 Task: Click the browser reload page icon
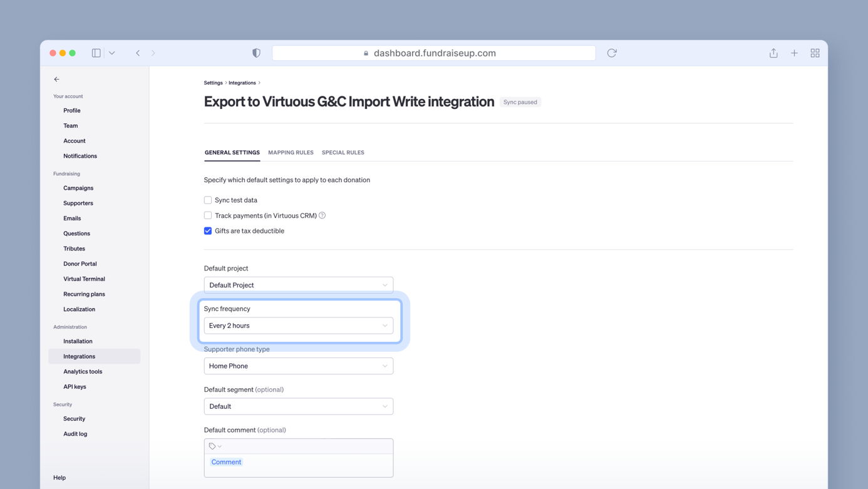612,53
